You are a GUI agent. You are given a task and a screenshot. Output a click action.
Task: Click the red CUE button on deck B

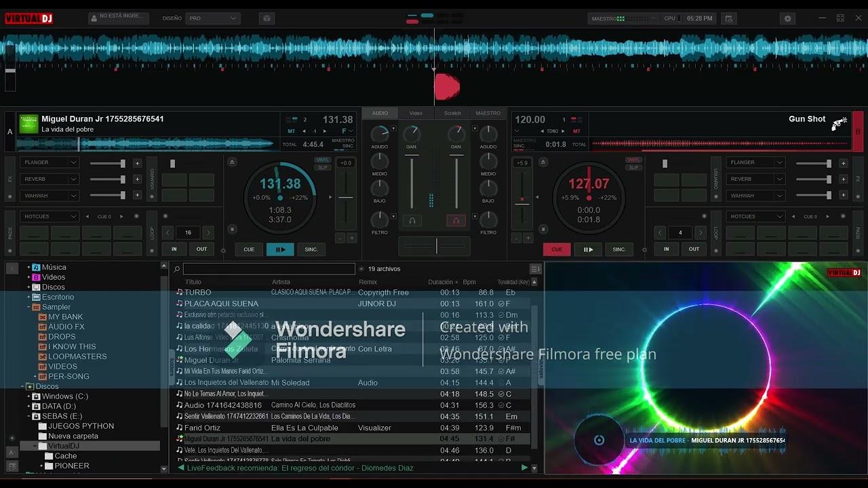557,249
